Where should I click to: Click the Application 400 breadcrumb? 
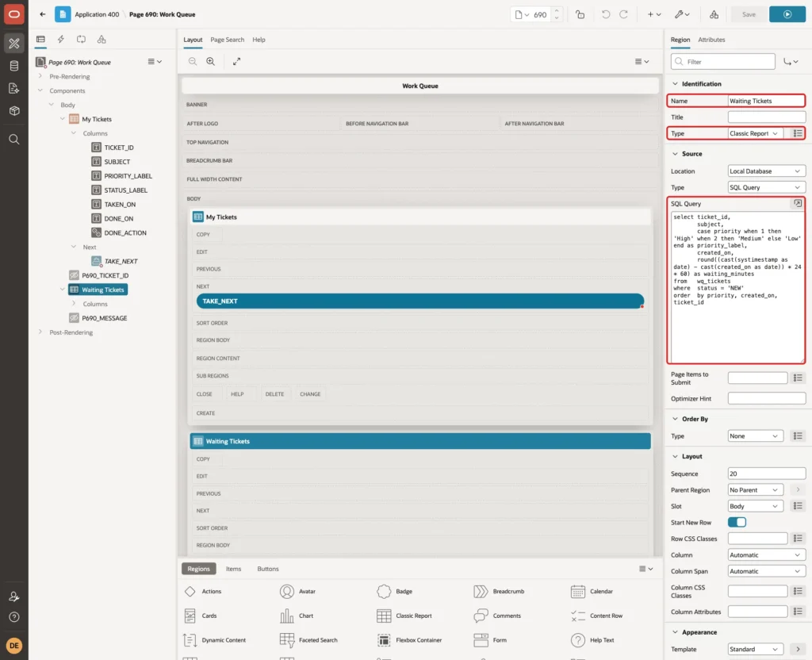pyautogui.click(x=97, y=14)
